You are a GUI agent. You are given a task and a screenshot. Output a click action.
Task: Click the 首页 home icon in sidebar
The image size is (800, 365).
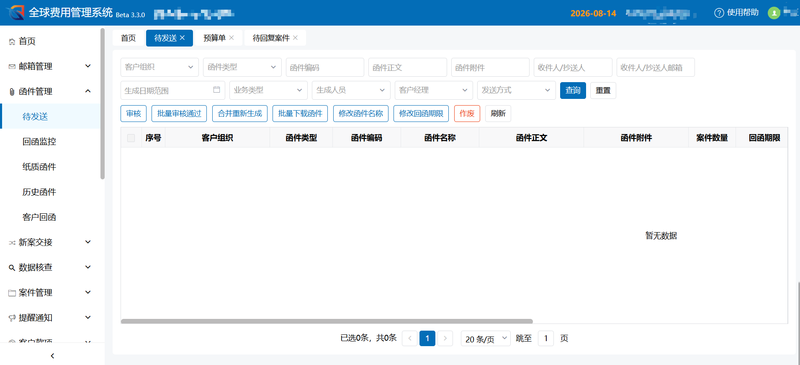click(12, 42)
